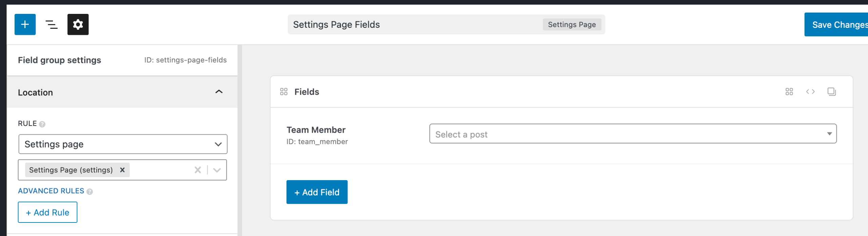Click the duplicate squares icon in Fields header
The image size is (868, 236).
(831, 92)
